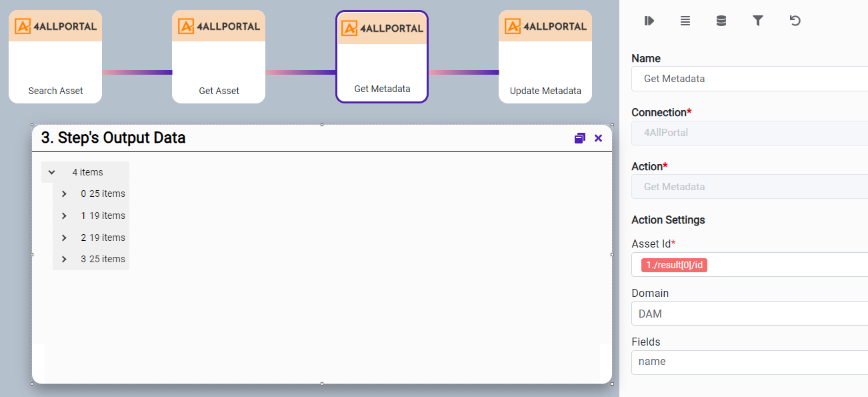Select the Get Asset step node
Screen dimensions: 868x397
pyautogui.click(x=219, y=57)
